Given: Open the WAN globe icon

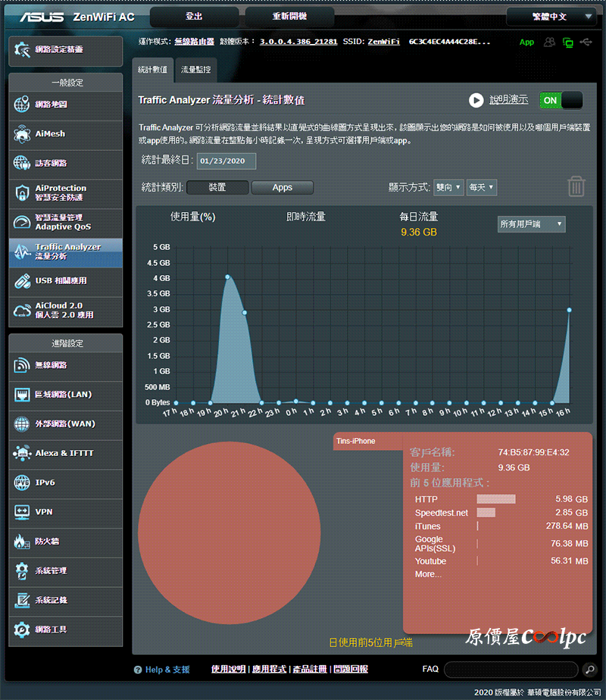Looking at the screenshot, I should click(22, 424).
